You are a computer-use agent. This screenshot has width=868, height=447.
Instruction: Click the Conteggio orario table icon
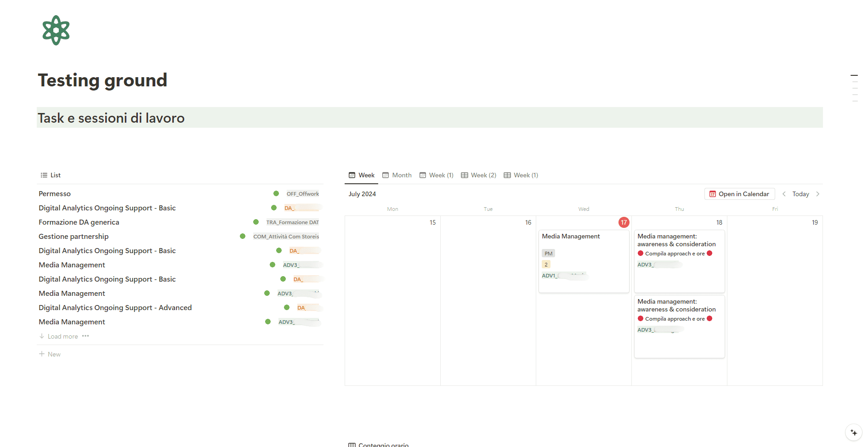(x=352, y=445)
